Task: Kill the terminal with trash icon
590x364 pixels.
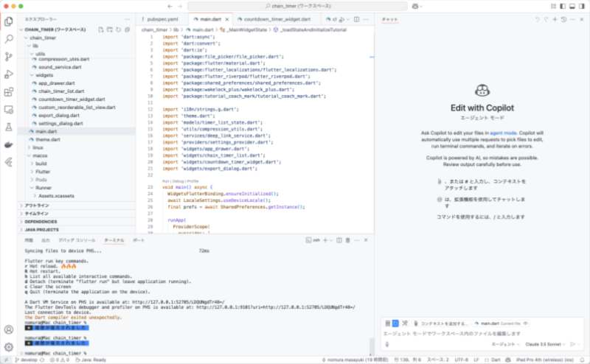Action: pyautogui.click(x=347, y=240)
